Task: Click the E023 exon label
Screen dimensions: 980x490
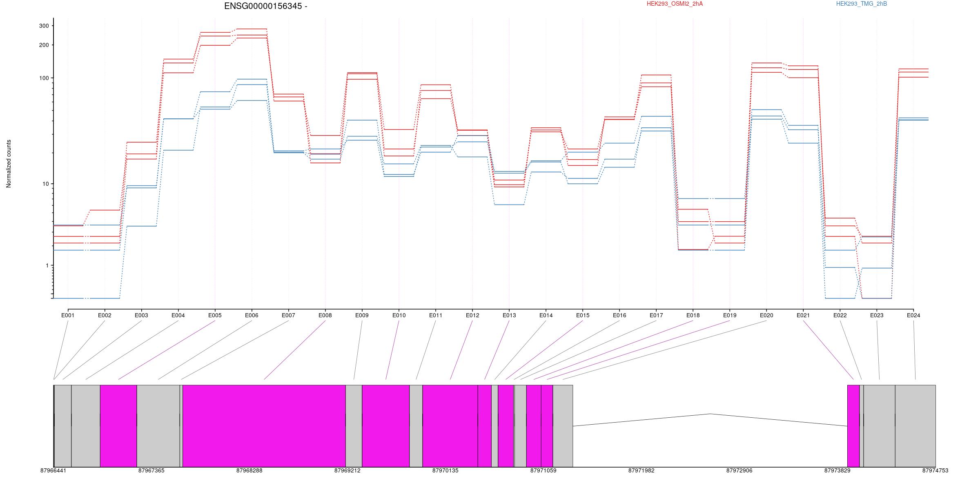Action: pyautogui.click(x=877, y=315)
